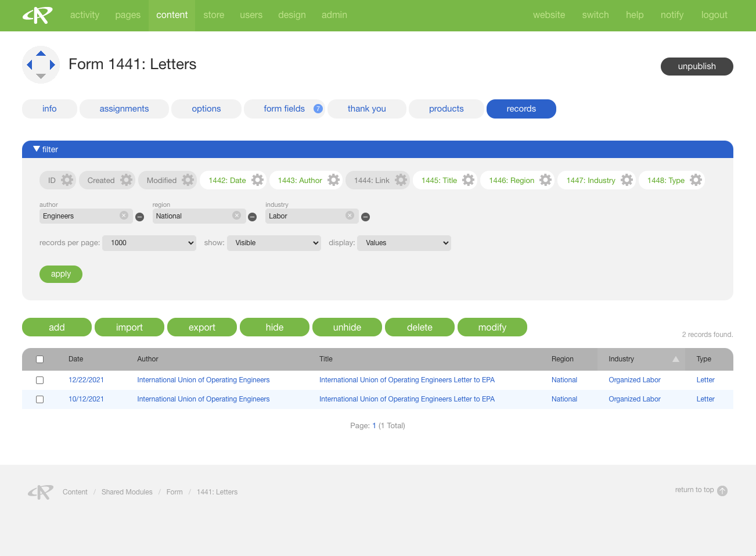This screenshot has height=556, width=756.
Task: Remove the industry filter with minus icon
Action: click(365, 217)
